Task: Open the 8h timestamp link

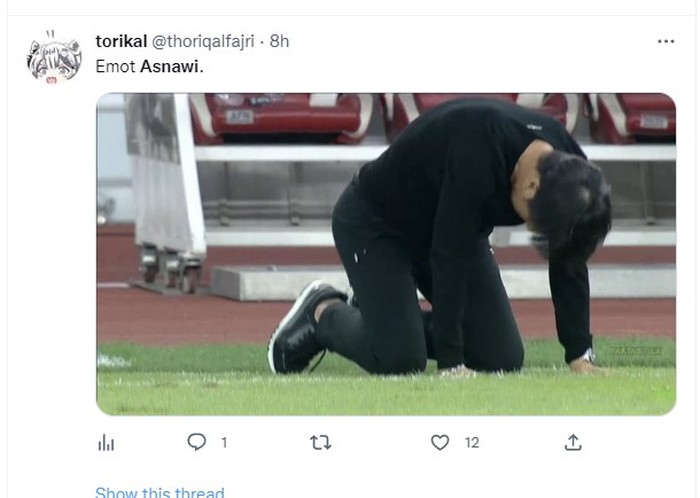Action: (x=279, y=41)
